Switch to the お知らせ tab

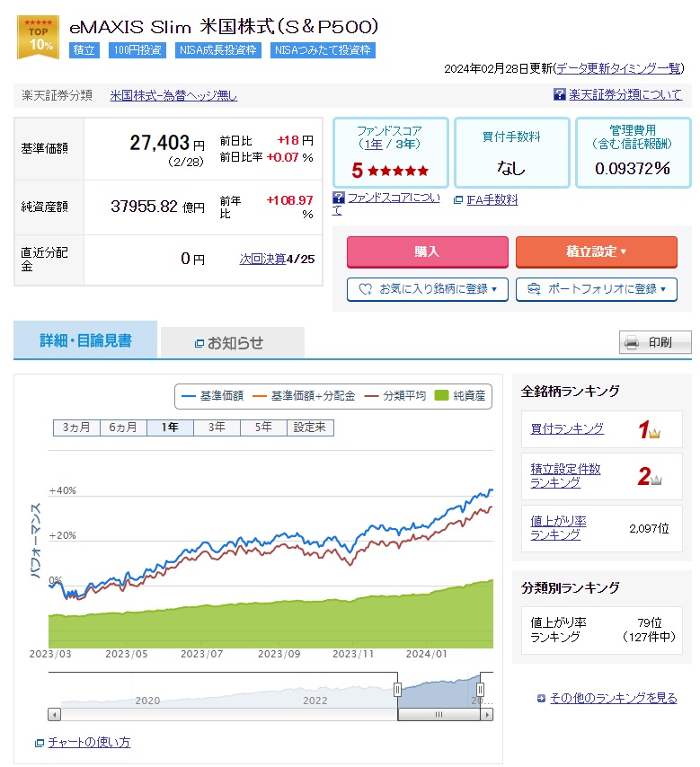tap(233, 342)
